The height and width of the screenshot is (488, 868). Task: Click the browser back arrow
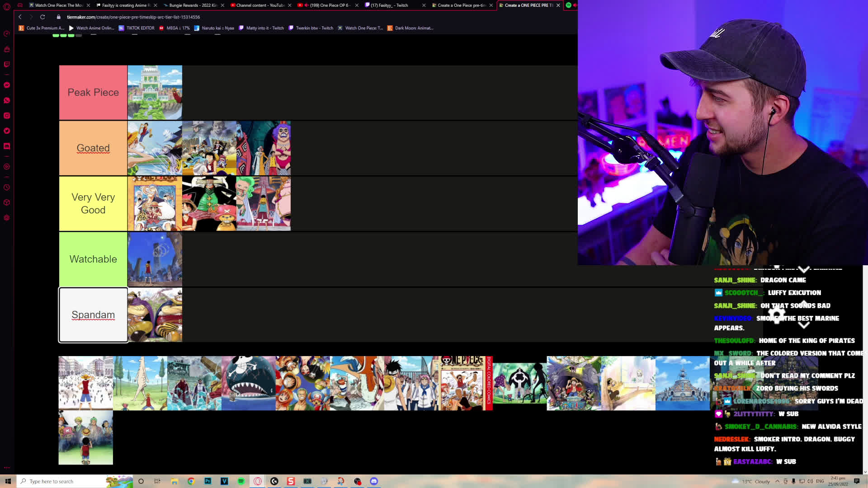click(x=20, y=17)
